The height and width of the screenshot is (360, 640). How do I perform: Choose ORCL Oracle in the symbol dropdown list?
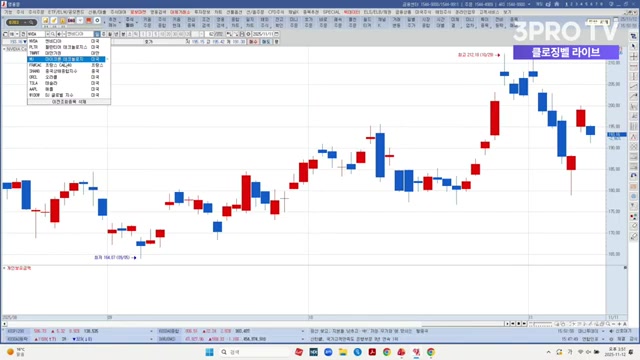pos(67,77)
